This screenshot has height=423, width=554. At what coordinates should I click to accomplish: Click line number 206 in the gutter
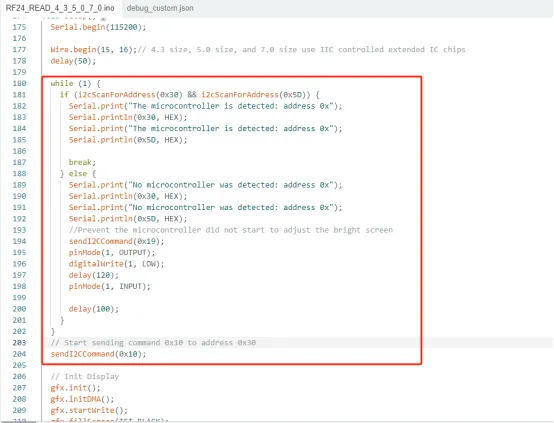(x=19, y=377)
